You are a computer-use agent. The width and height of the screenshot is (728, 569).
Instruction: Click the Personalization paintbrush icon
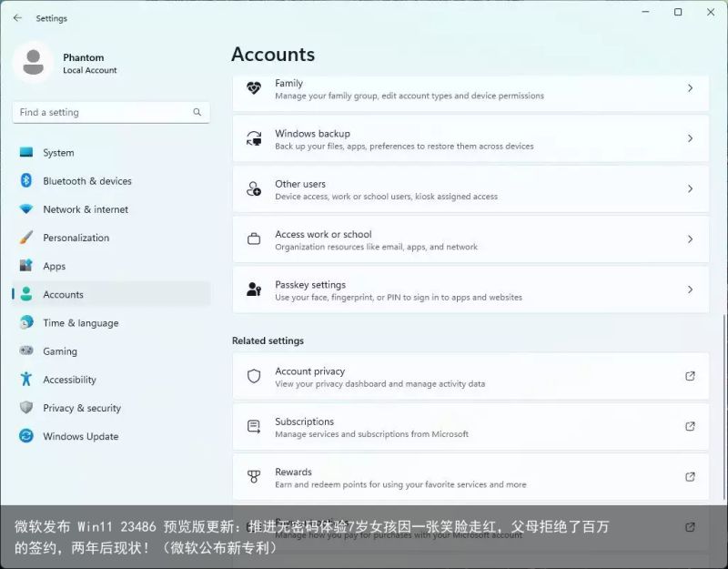click(x=26, y=238)
